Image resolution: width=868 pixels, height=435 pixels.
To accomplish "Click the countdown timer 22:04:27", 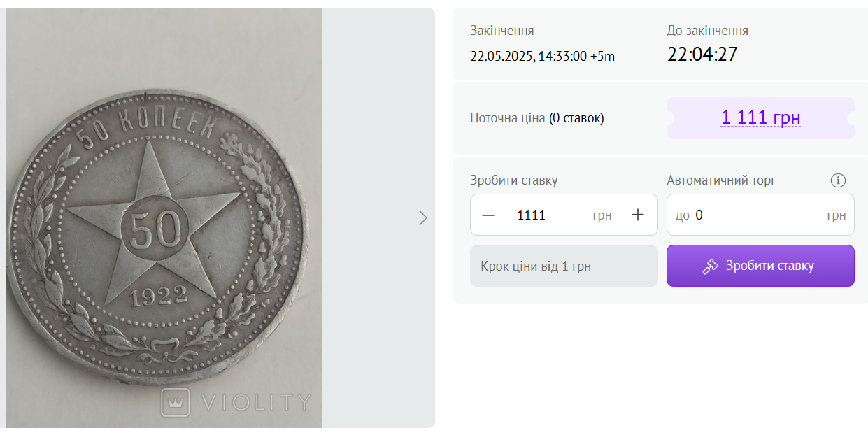I will [x=702, y=55].
